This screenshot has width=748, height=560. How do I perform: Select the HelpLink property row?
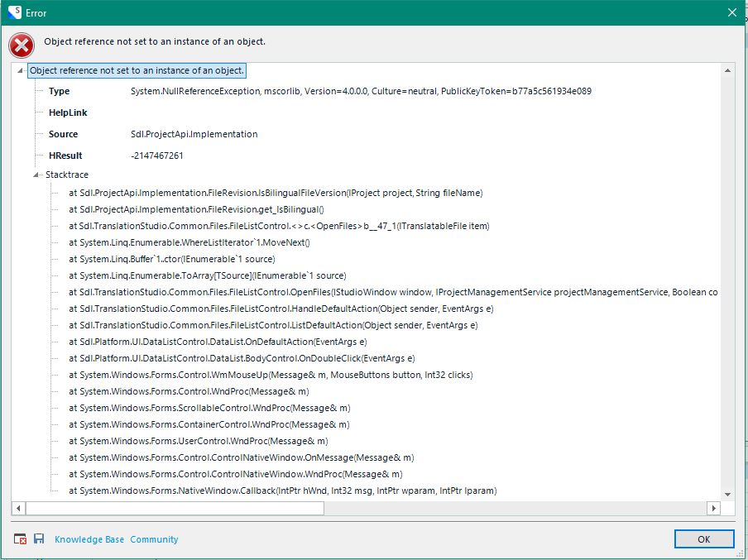tap(68, 112)
